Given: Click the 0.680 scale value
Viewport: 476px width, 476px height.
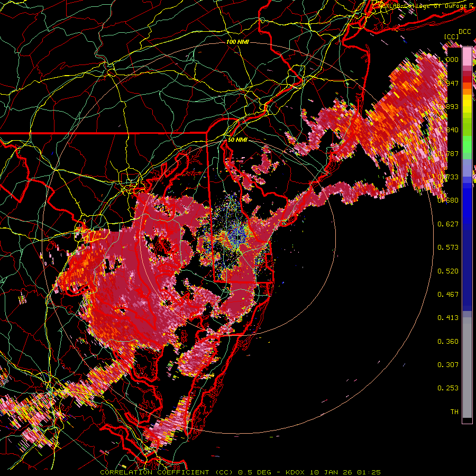Looking at the screenshot, I should [x=448, y=200].
